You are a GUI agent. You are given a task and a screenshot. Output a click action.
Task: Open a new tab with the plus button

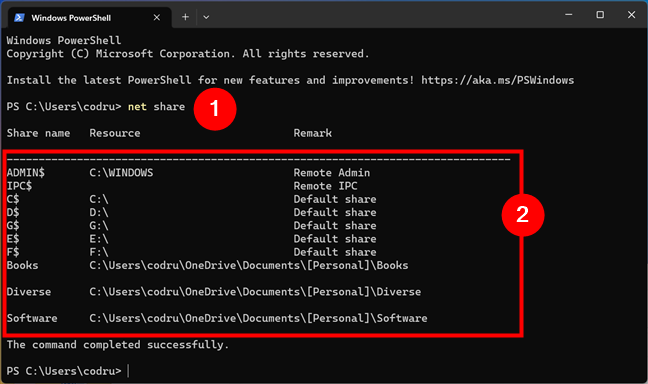(x=185, y=17)
